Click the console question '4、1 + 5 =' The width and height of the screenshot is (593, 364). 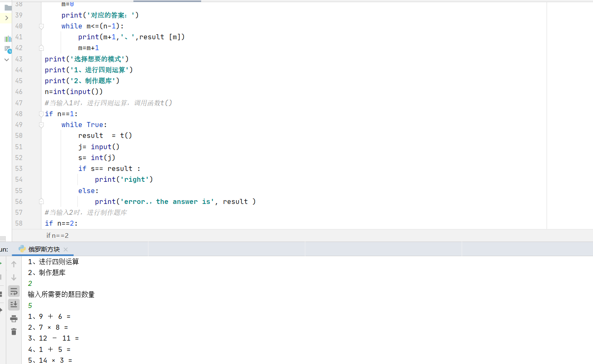tap(49, 350)
